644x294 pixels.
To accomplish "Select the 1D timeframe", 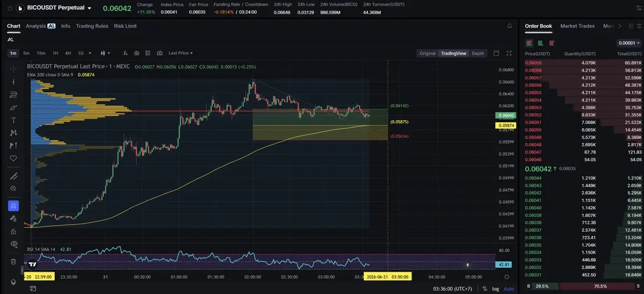I will (x=81, y=53).
